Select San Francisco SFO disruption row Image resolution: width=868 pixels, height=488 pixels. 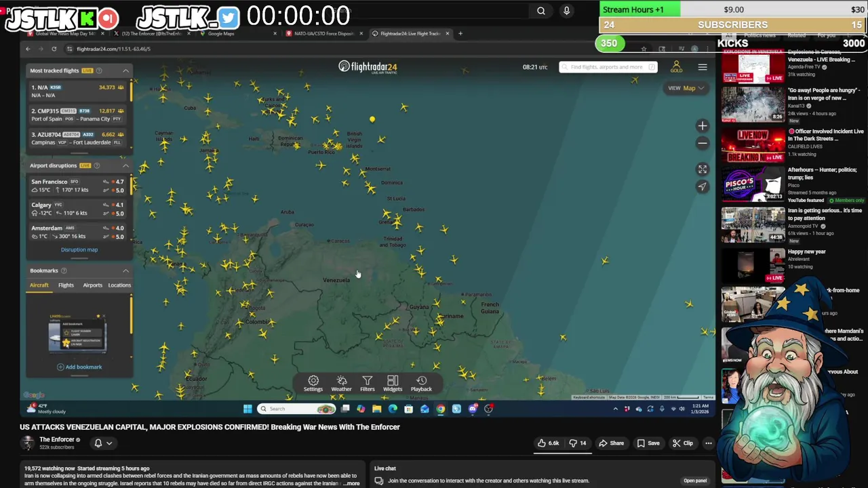(x=78, y=186)
